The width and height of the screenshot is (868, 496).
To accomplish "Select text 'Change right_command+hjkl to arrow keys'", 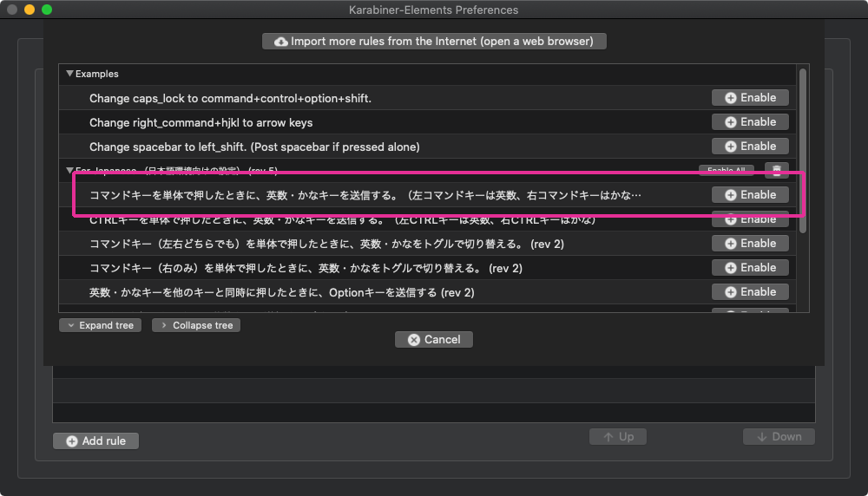I will (x=201, y=123).
